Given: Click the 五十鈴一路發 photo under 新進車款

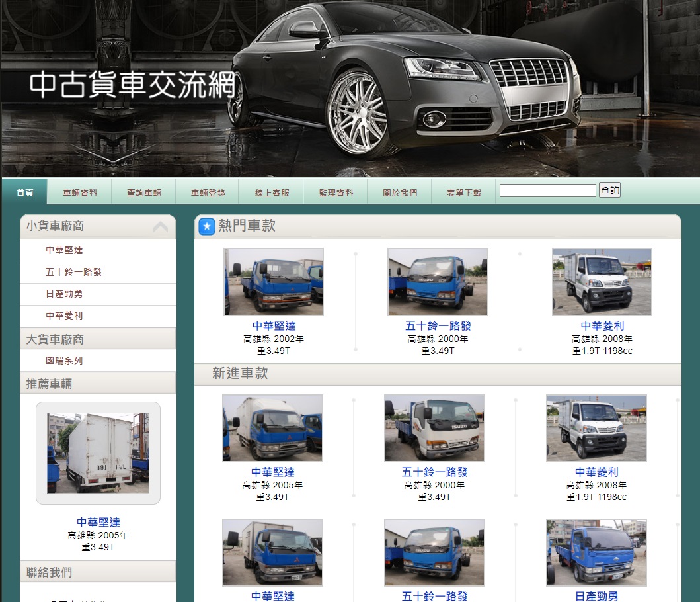Looking at the screenshot, I should click(434, 428).
